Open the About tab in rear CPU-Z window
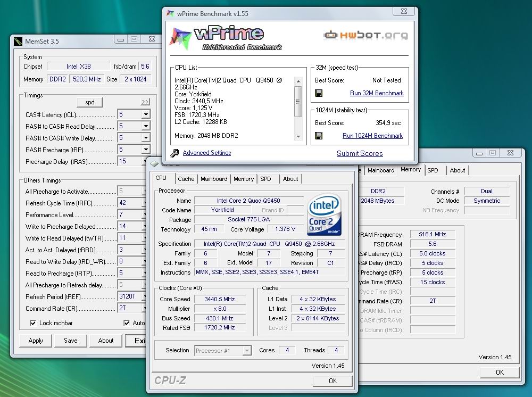This screenshot has height=397, width=532. [x=458, y=170]
